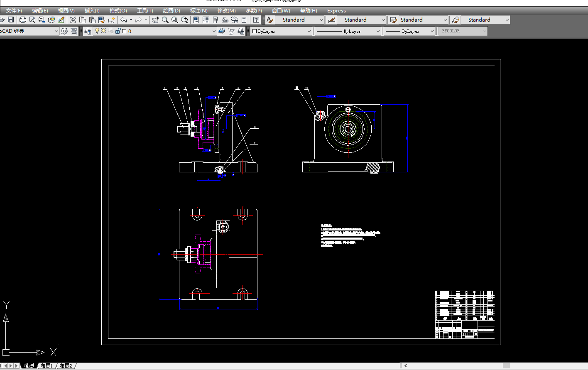Click the Make Object's Layer Current icon

coord(222,31)
